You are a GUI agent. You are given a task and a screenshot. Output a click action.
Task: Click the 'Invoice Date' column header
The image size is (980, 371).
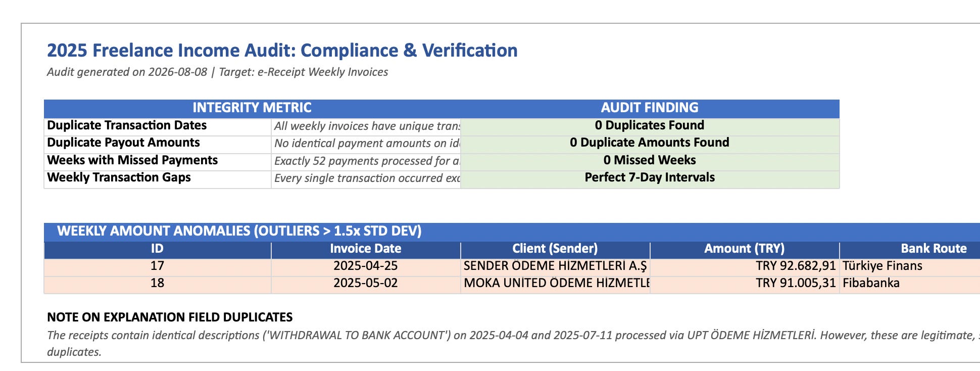(x=366, y=250)
